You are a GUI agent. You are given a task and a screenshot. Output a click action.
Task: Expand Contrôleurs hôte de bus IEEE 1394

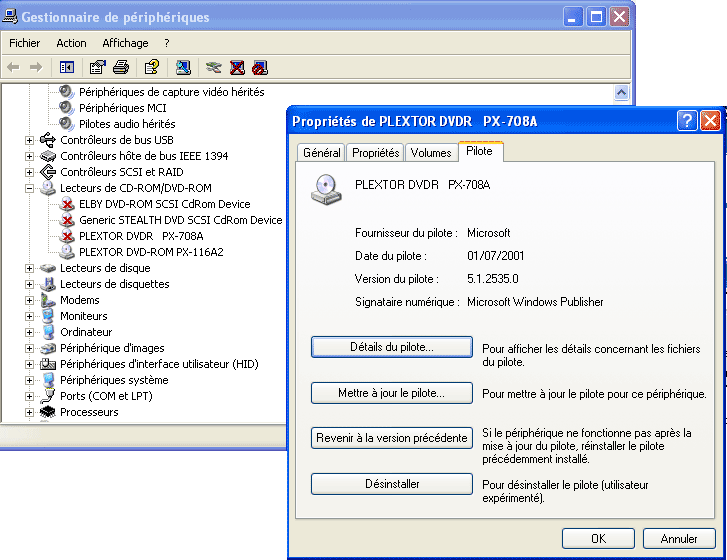[29, 156]
